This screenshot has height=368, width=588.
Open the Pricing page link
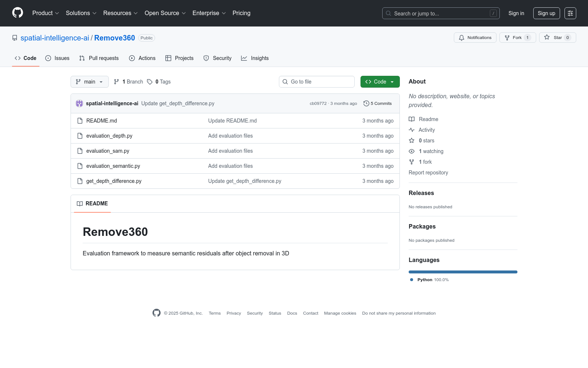coord(241,13)
